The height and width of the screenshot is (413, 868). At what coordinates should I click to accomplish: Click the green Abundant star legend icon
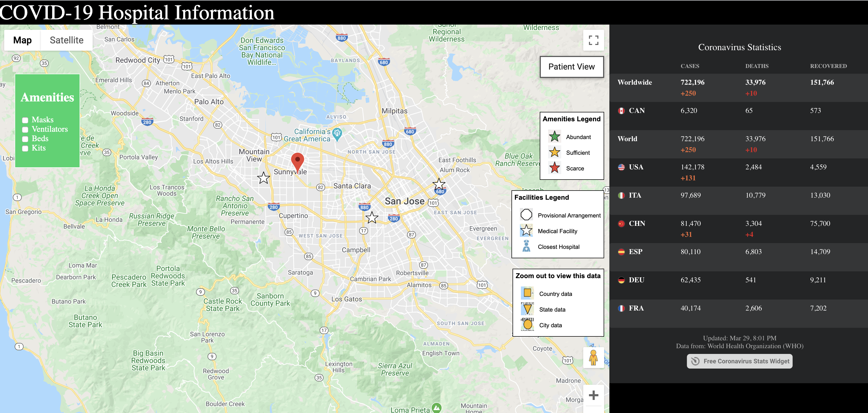[554, 137]
